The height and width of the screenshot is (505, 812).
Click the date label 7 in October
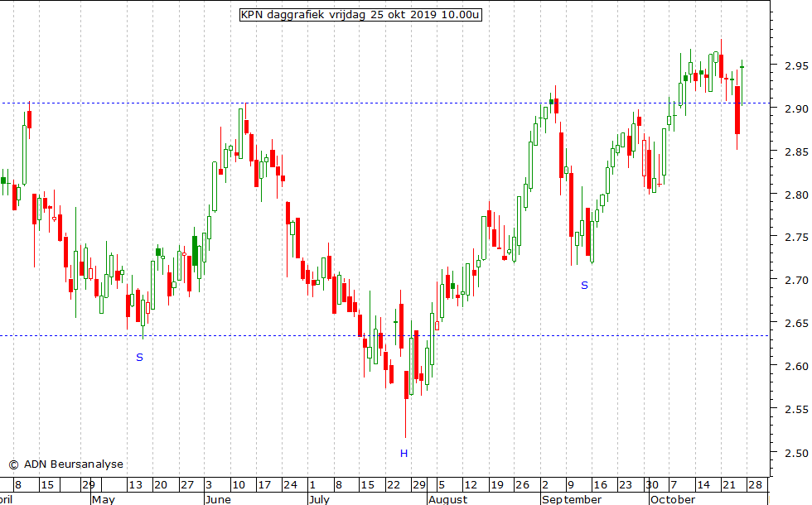click(x=674, y=485)
